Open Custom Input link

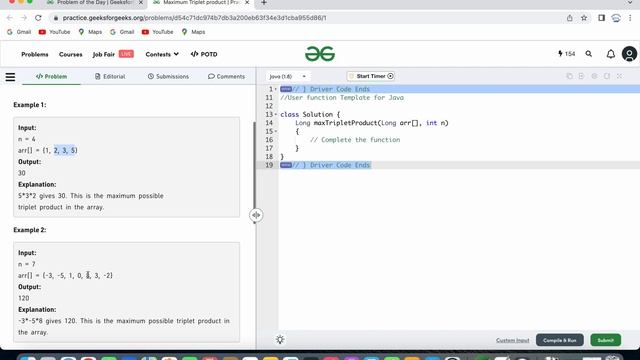coord(513,340)
